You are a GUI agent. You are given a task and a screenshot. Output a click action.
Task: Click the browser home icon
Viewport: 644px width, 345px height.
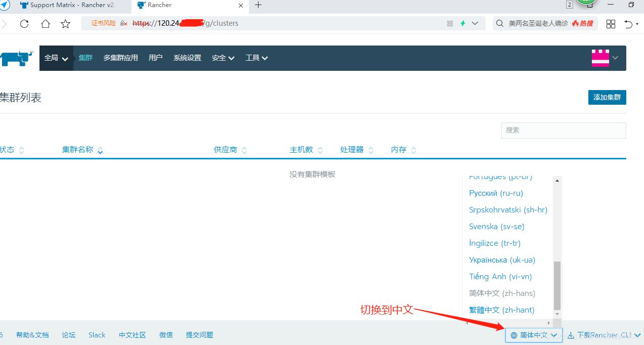(45, 23)
